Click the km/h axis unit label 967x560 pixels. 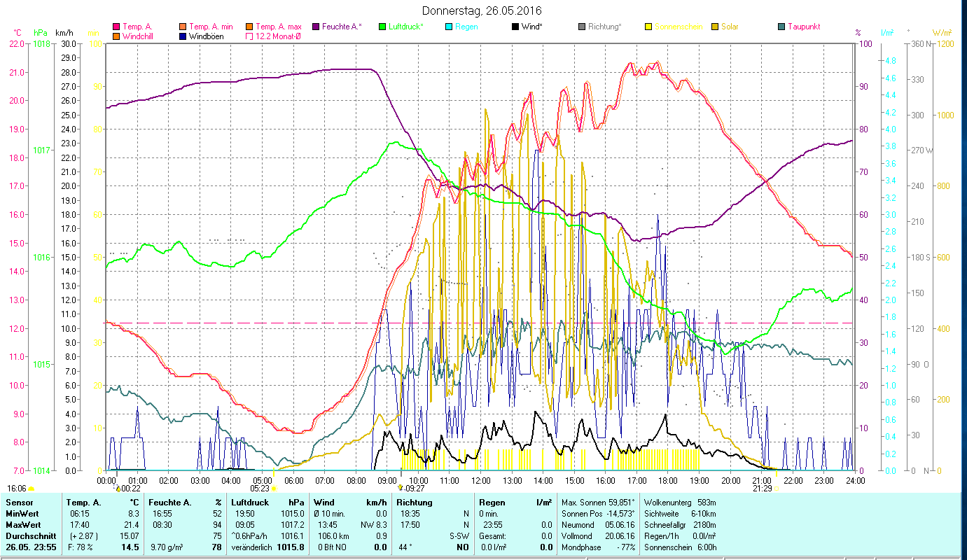(63, 33)
